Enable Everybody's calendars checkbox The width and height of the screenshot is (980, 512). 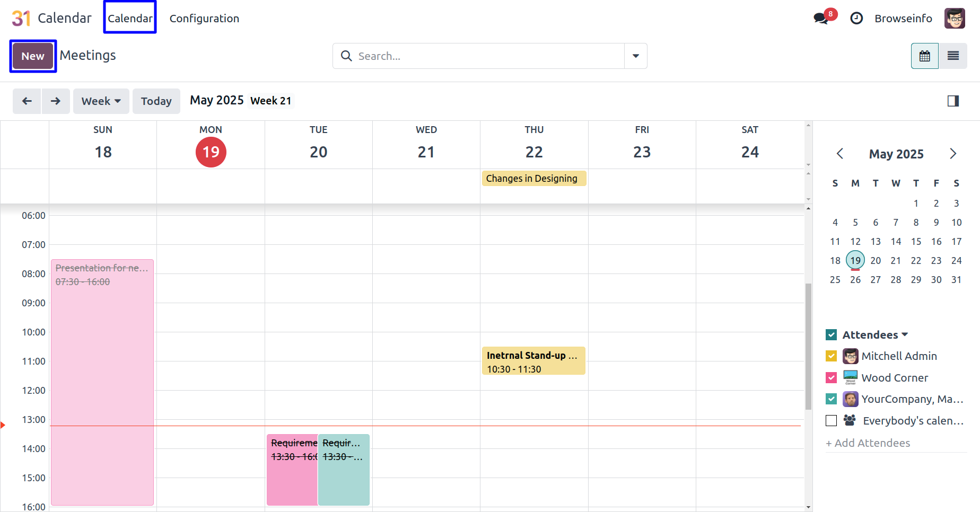tap(831, 421)
